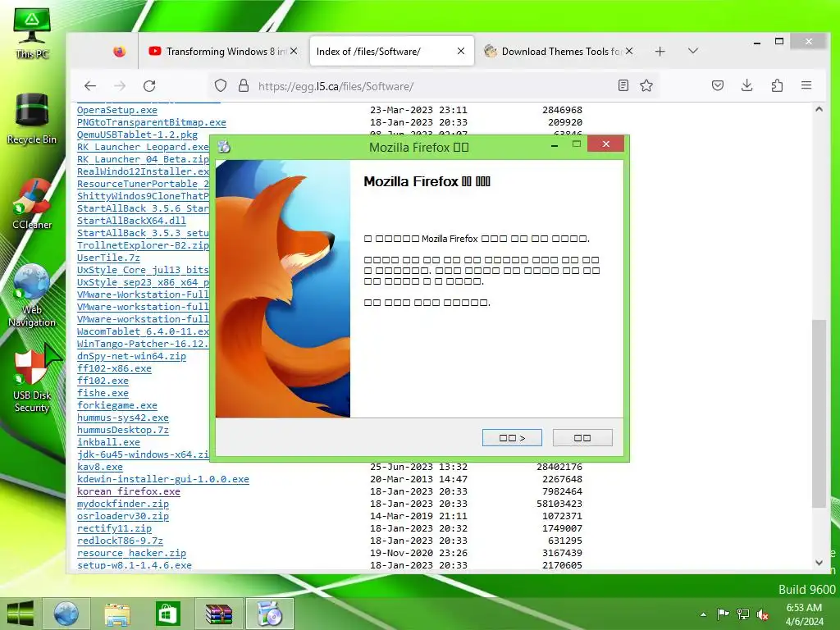Open the dnSpy-net-win64.zip link
The width and height of the screenshot is (840, 630).
pos(131,356)
